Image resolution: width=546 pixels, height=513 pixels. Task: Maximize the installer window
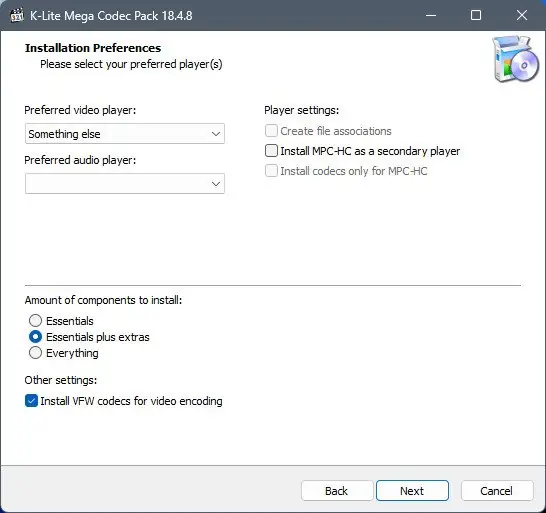(476, 15)
